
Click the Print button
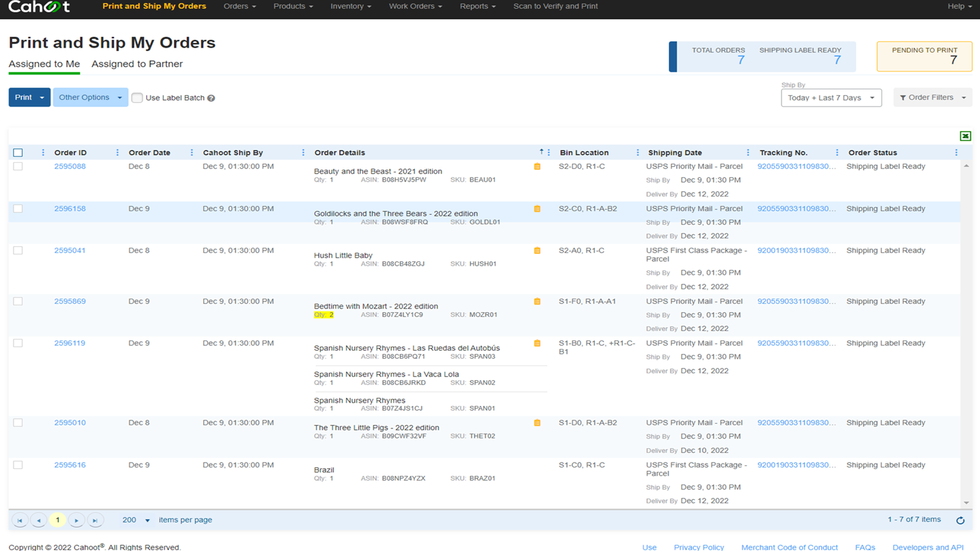coord(24,97)
